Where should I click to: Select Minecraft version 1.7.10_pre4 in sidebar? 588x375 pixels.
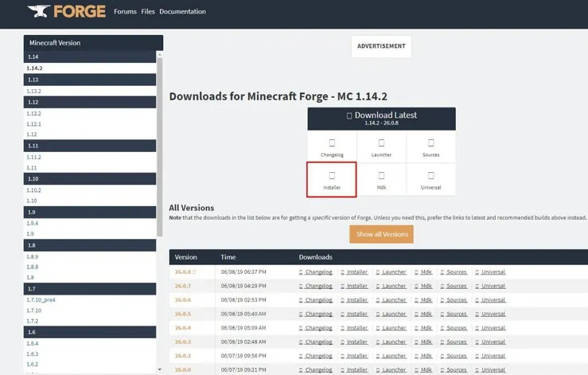tap(41, 300)
